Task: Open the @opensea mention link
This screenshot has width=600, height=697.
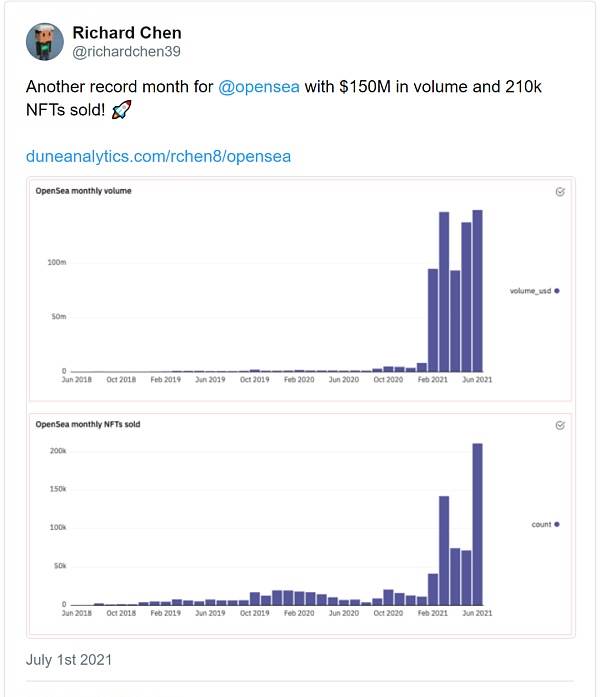Action: pyautogui.click(x=259, y=86)
